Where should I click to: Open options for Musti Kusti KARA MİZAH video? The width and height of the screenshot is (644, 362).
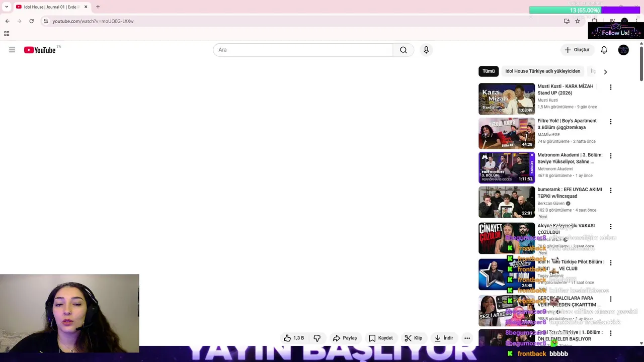point(611,87)
